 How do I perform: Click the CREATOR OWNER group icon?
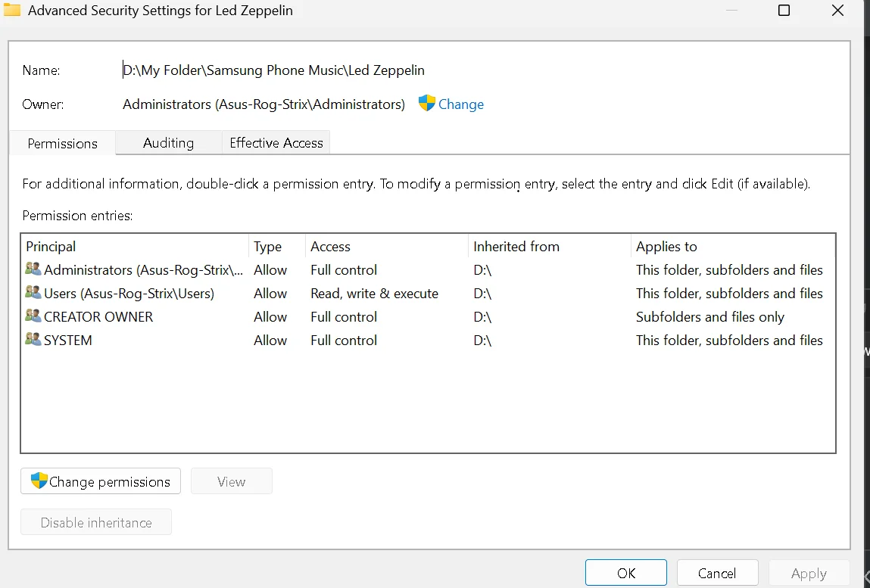[33, 316]
